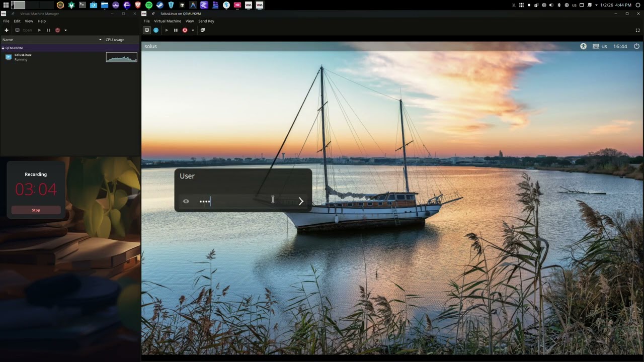The image size is (644, 362).
Task: Open the file manager taskbar icon
Action: 105,5
